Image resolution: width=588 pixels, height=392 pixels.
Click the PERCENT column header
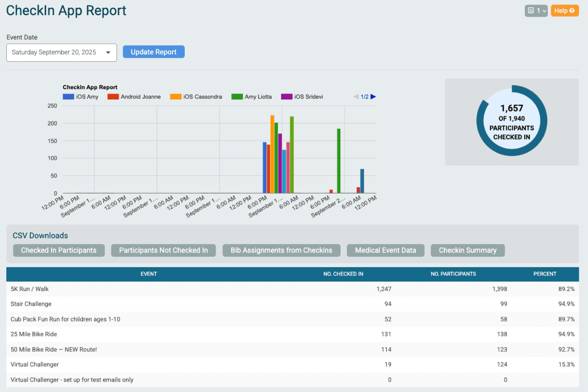[x=545, y=274]
